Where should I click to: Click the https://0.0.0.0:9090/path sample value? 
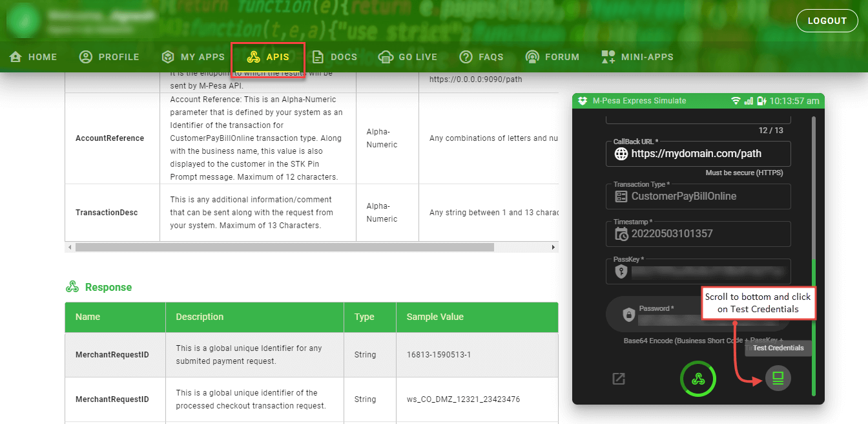point(476,80)
